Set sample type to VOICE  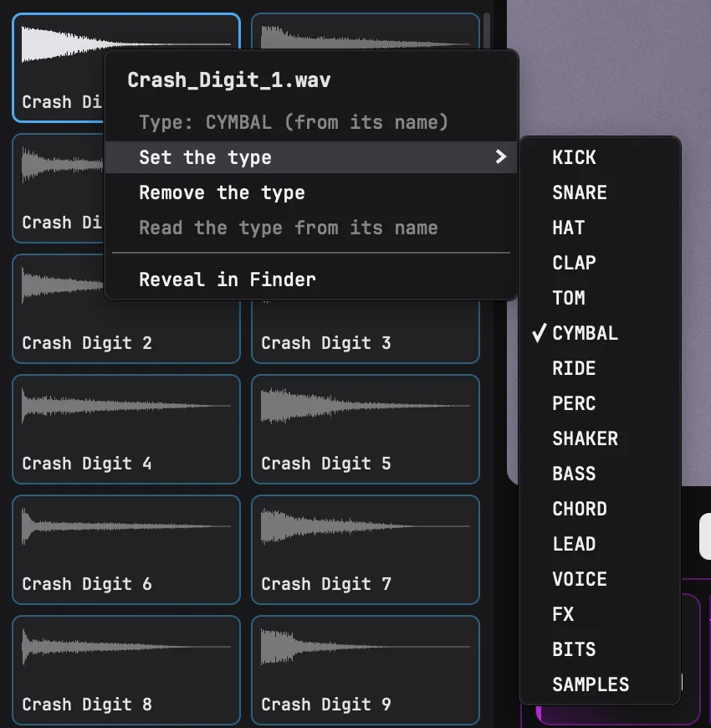pyautogui.click(x=600, y=579)
